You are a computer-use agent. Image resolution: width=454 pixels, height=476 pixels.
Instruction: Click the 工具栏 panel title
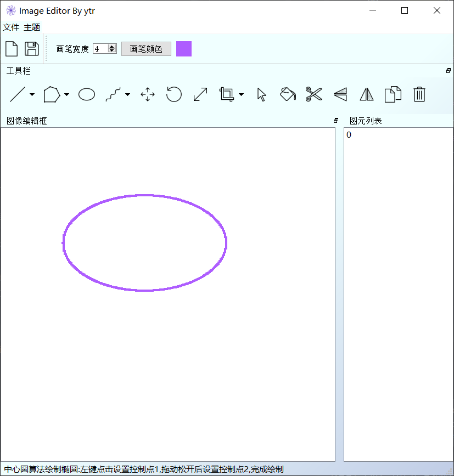click(x=19, y=71)
